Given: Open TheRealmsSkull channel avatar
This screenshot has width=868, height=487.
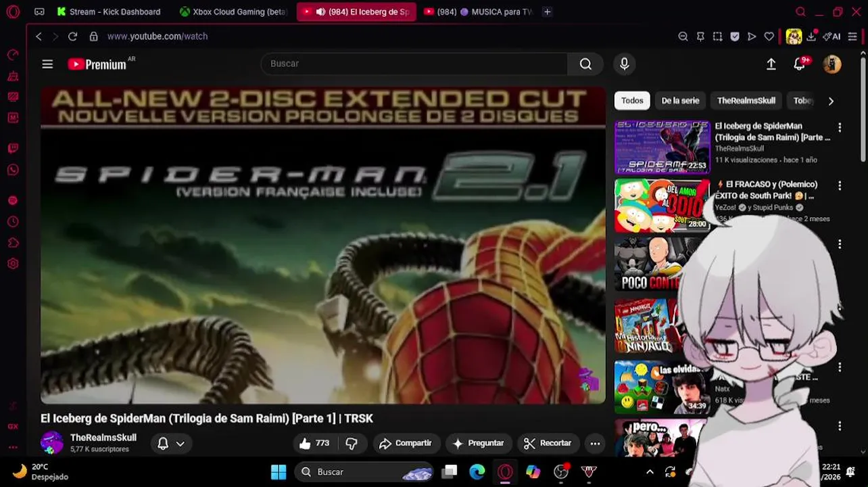Looking at the screenshot, I should click(x=52, y=443).
